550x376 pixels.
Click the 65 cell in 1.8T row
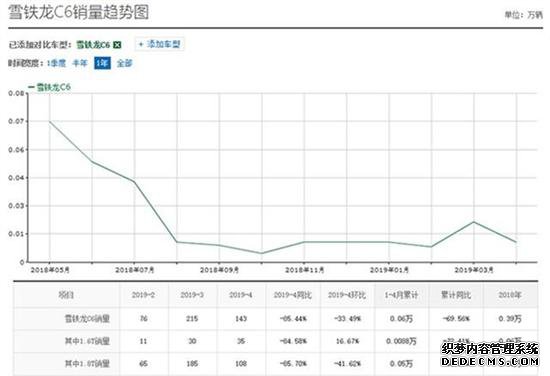tap(143, 363)
